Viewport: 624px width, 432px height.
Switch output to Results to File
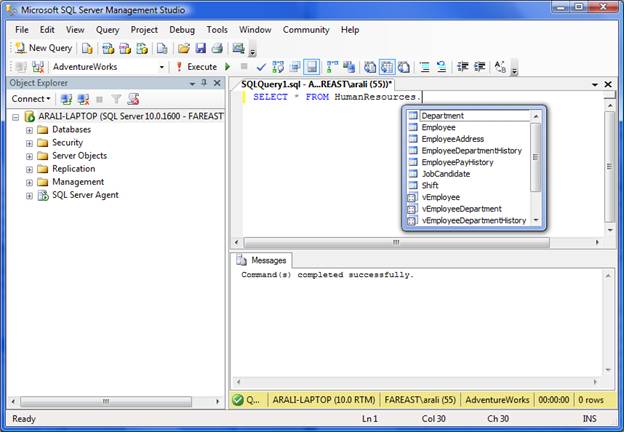pyautogui.click(x=404, y=67)
